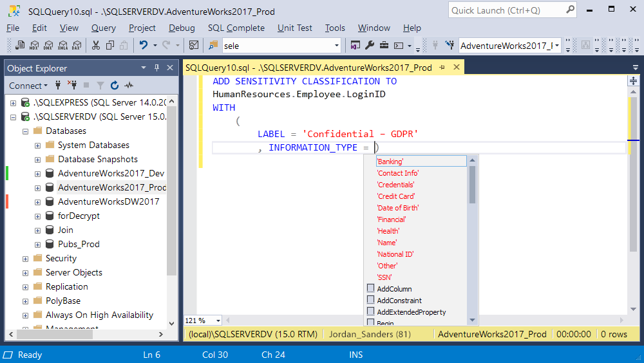Open a new MDX query
This screenshot has width=644, height=363.
34,45
